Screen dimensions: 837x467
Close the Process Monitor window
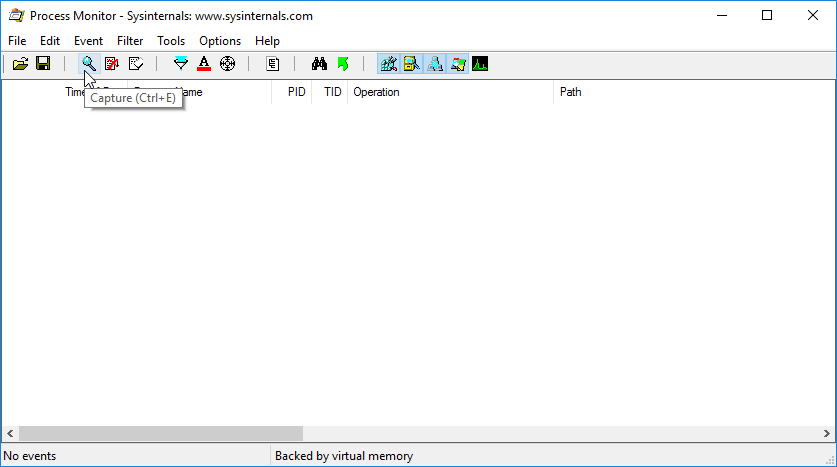point(812,15)
